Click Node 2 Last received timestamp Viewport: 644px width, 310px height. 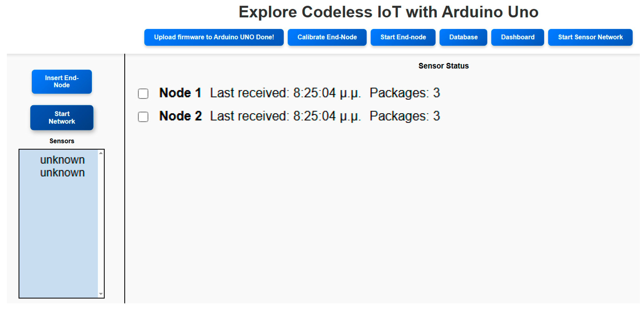tap(286, 116)
